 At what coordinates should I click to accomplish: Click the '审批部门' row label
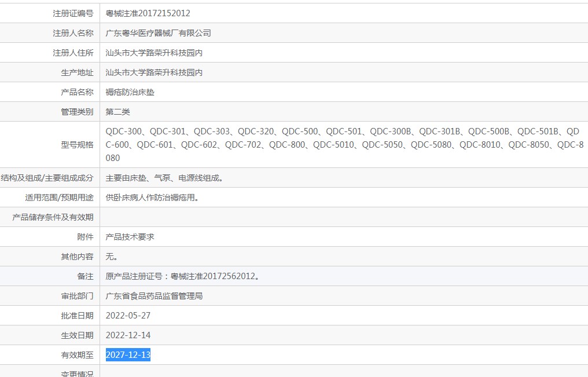(77, 296)
